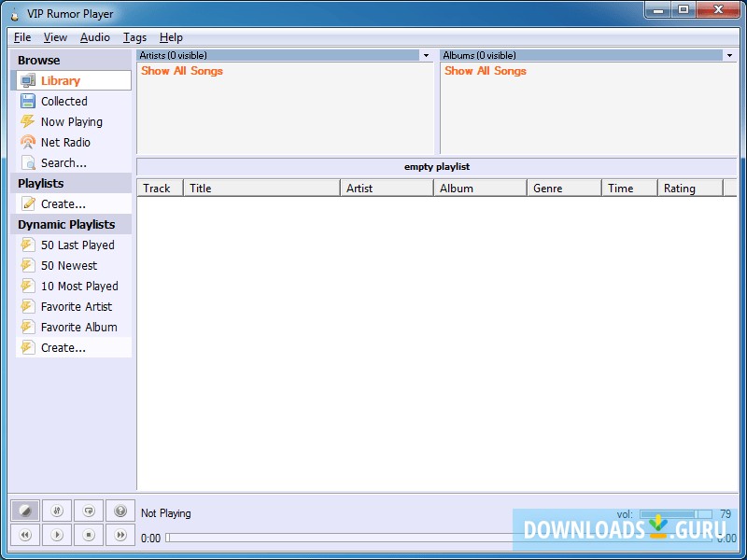
Task: Click the Playlists section header
Action: pos(71,183)
